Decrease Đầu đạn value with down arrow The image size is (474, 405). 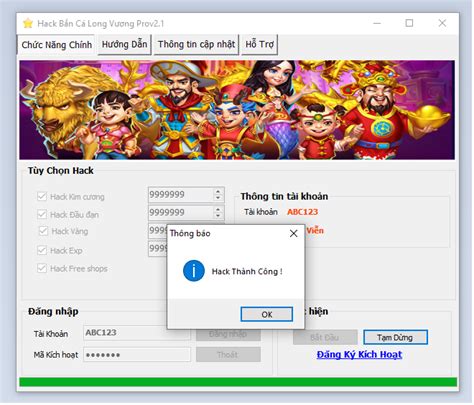218,215
